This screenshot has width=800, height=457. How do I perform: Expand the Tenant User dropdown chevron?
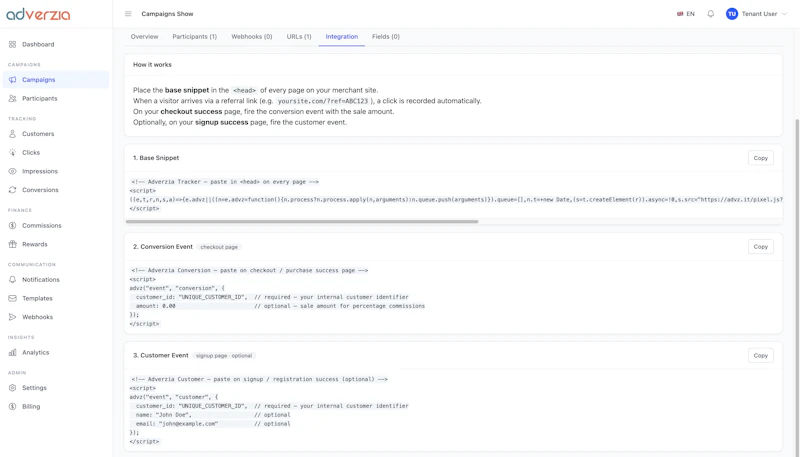click(x=784, y=14)
